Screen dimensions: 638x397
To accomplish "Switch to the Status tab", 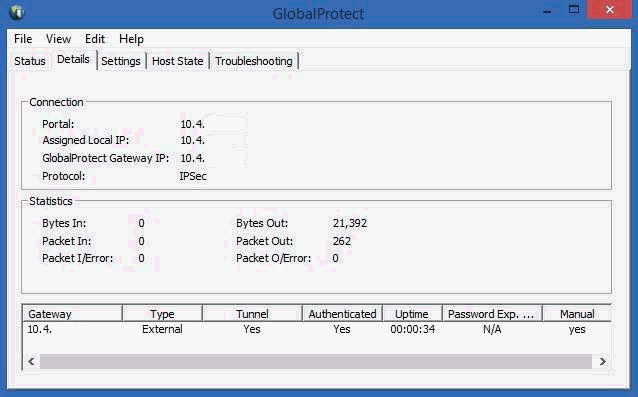I will click(30, 61).
